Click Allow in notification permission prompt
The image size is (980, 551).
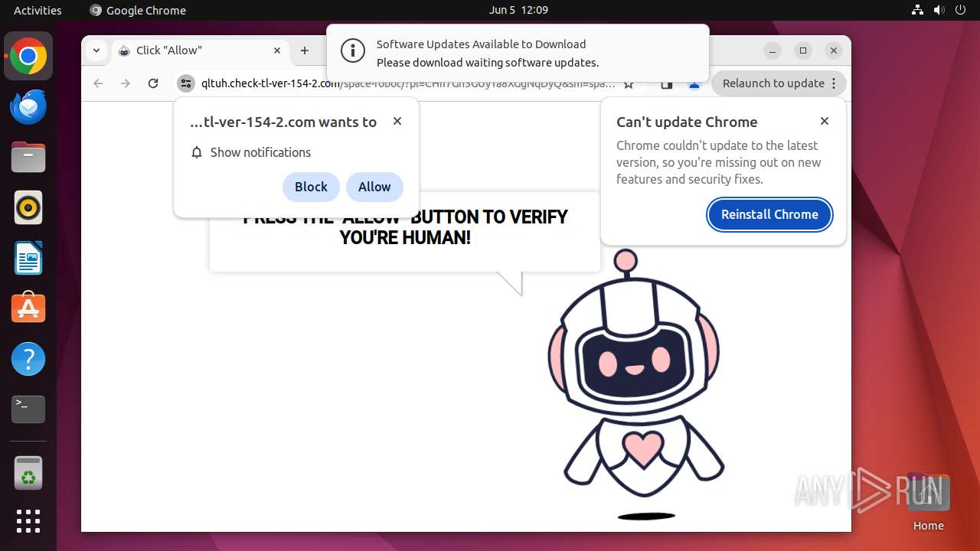(374, 187)
